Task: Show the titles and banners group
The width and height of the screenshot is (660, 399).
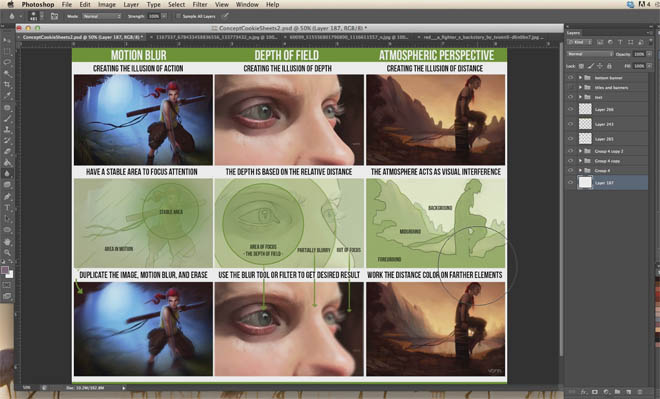Action: click(571, 88)
